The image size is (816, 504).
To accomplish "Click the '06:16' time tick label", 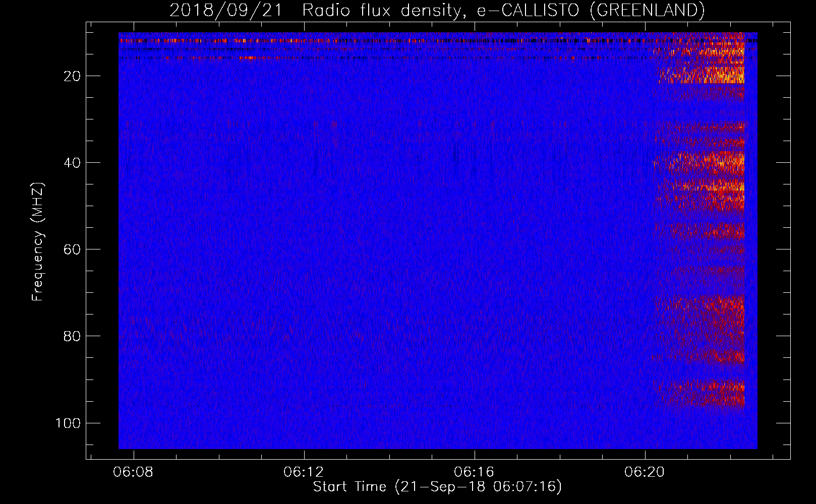I will click(x=474, y=472).
